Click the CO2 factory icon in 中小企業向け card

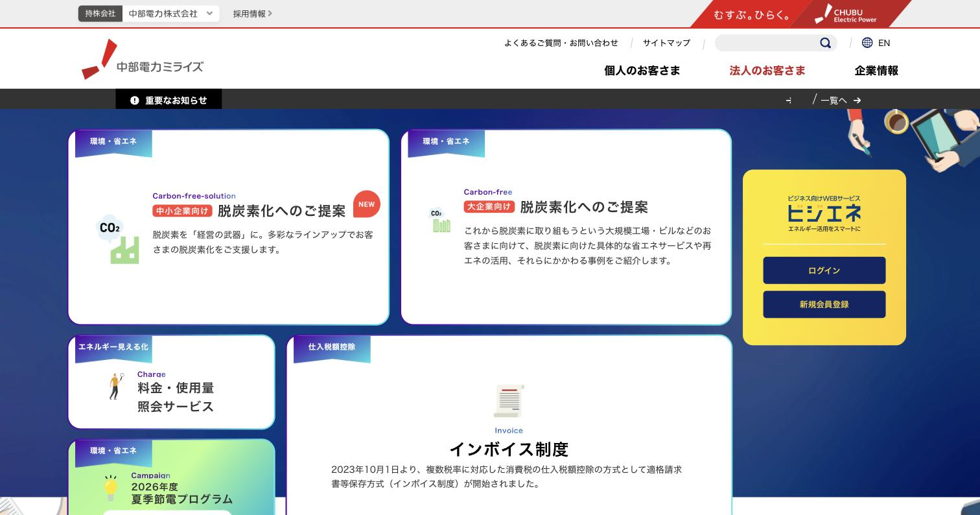(x=117, y=239)
